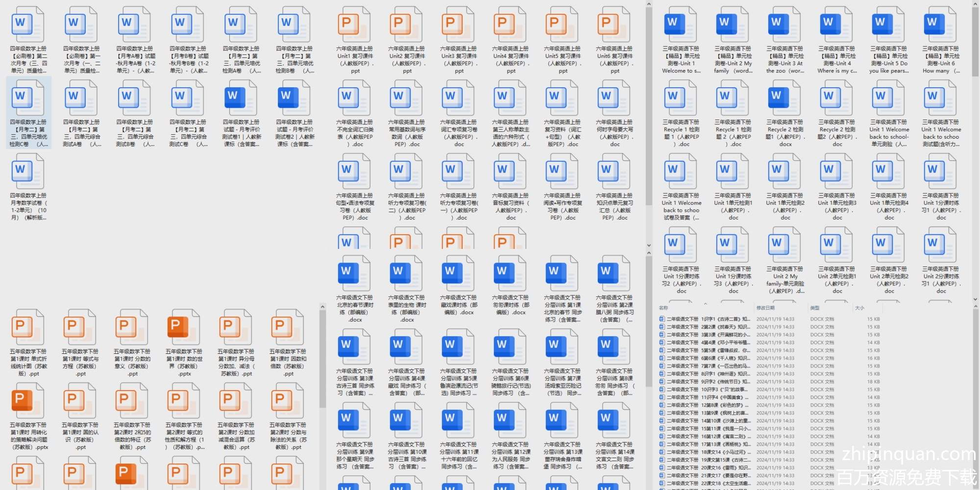980x490 pixels.
Task: Click the scroll-up arrow of the 三年级英语下册 window
Action: pyautogui.click(x=975, y=4)
